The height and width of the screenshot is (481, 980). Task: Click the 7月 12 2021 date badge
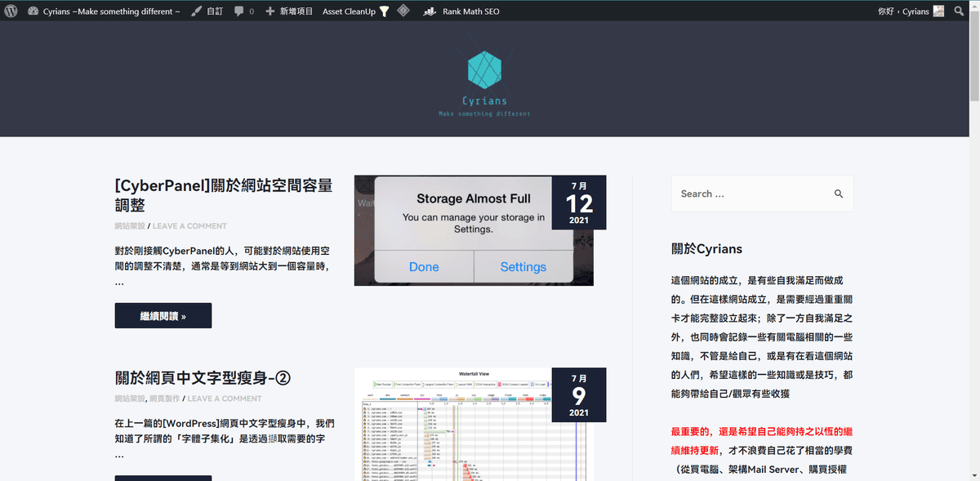point(579,203)
